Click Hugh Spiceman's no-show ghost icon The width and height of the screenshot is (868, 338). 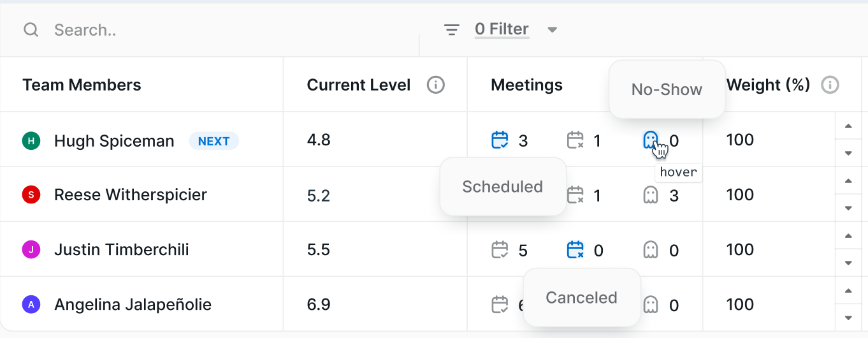coord(650,140)
